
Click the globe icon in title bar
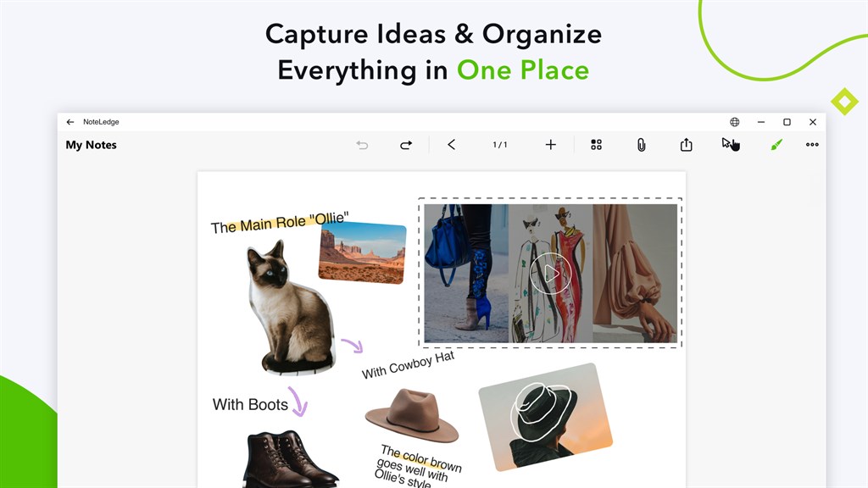[x=735, y=122]
